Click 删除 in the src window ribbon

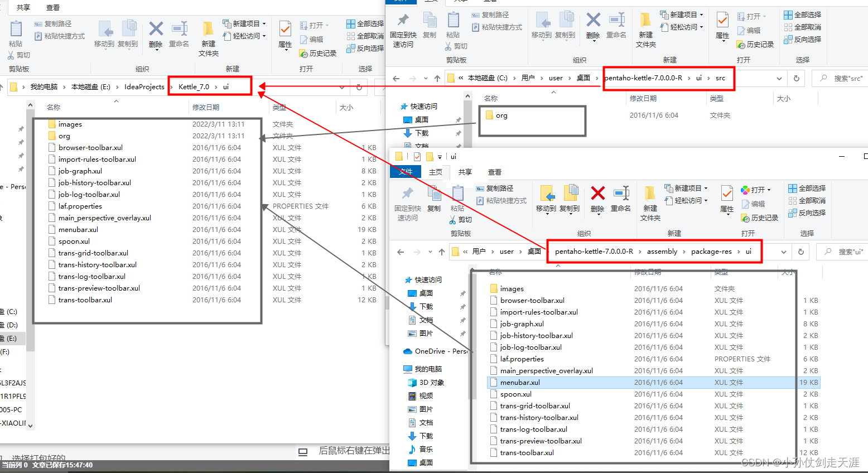coord(593,26)
